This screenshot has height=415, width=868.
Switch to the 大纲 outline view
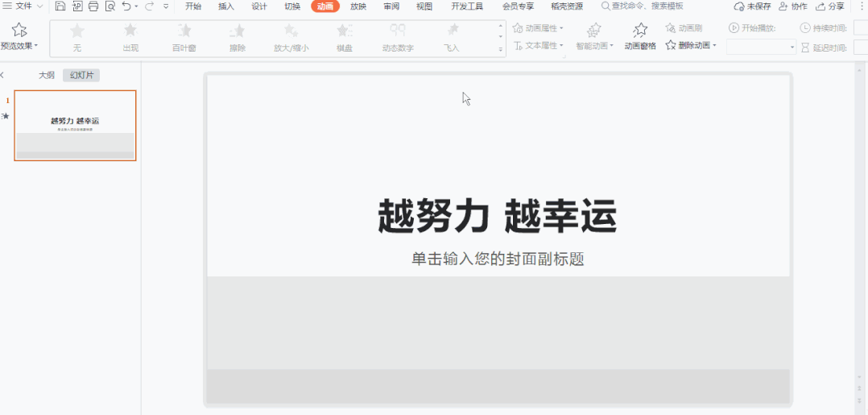tap(47, 76)
